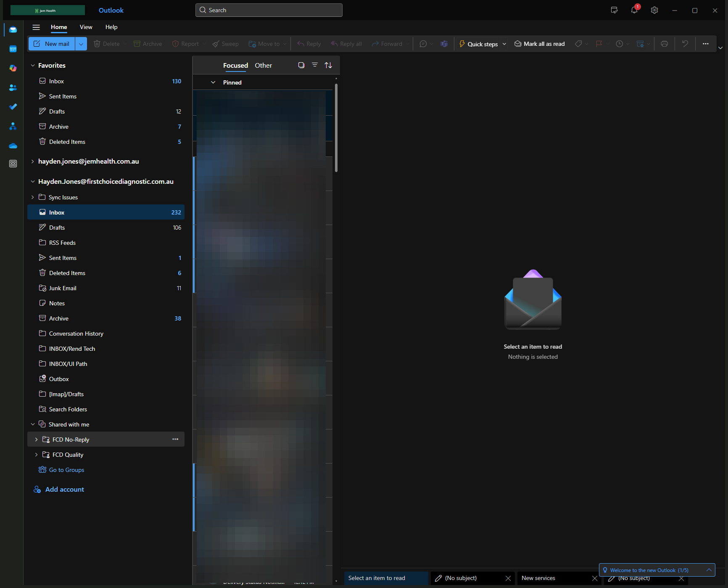Collapse the Pinned group chevron
The width and height of the screenshot is (728, 588).
click(x=213, y=82)
